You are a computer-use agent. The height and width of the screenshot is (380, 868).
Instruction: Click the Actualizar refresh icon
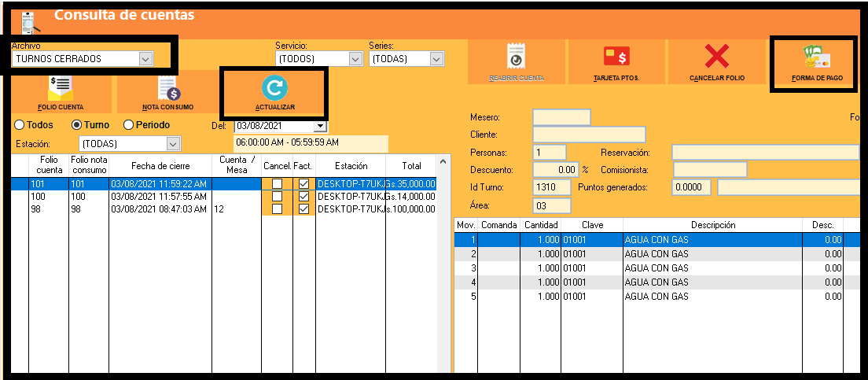point(274,87)
